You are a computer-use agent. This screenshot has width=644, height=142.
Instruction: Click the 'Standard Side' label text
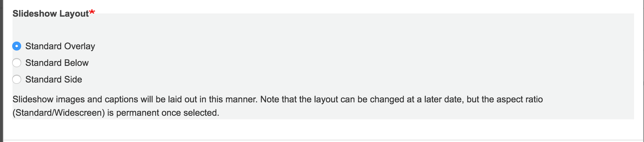54,80
